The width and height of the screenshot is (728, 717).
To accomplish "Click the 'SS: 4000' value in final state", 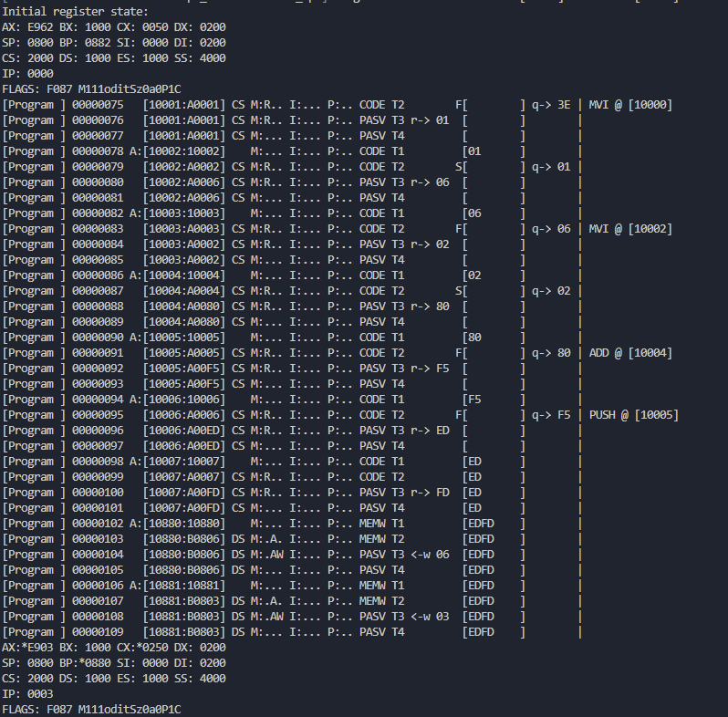I will click(x=200, y=678).
